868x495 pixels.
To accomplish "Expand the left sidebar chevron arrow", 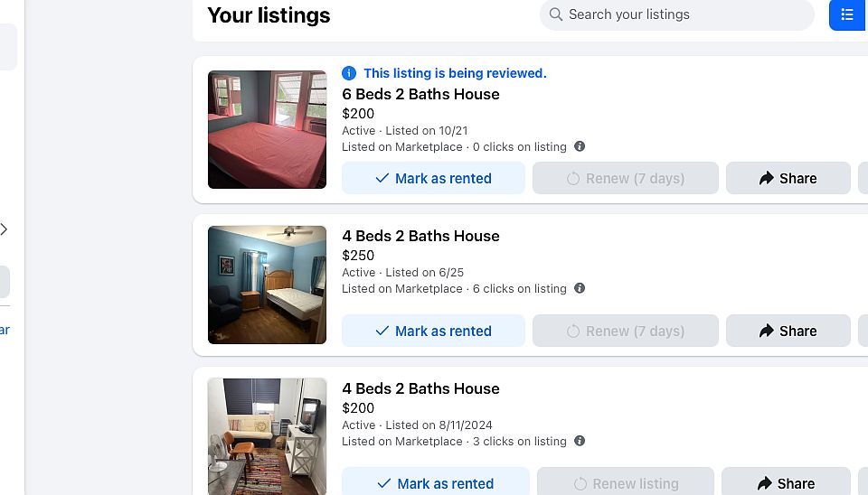I will coord(5,229).
